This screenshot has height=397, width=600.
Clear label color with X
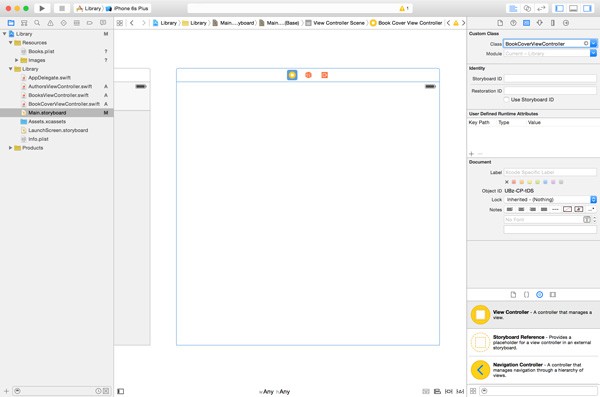coord(507,182)
